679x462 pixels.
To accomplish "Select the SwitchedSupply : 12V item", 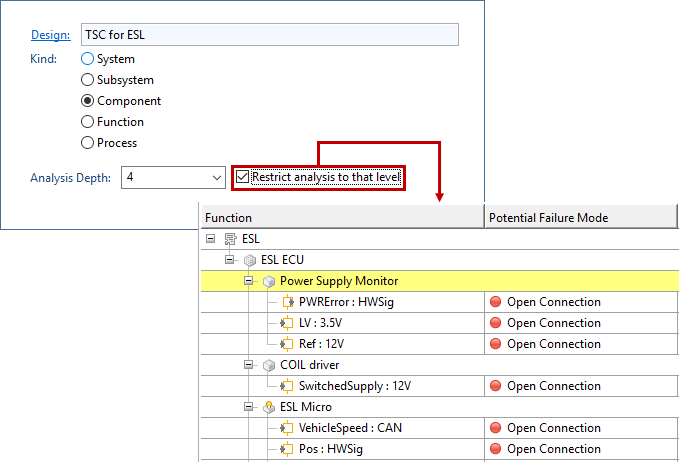I will 355,386.
